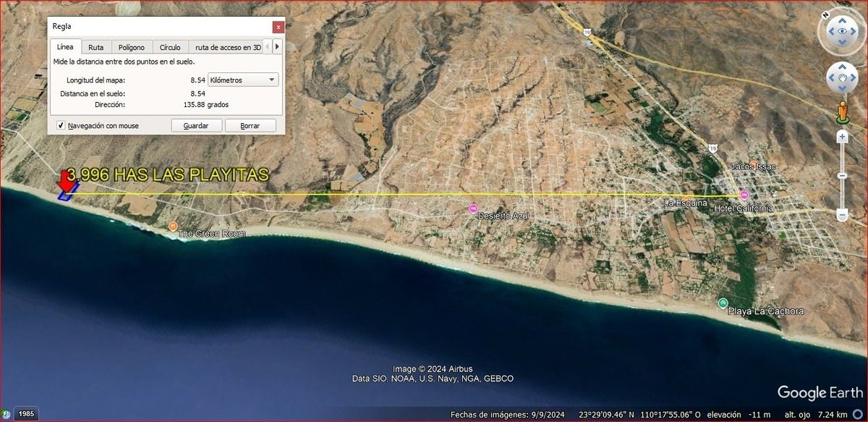Click the Desierto Azul pink lodging marker
Viewport: 868px width, 422px height.
click(474, 208)
